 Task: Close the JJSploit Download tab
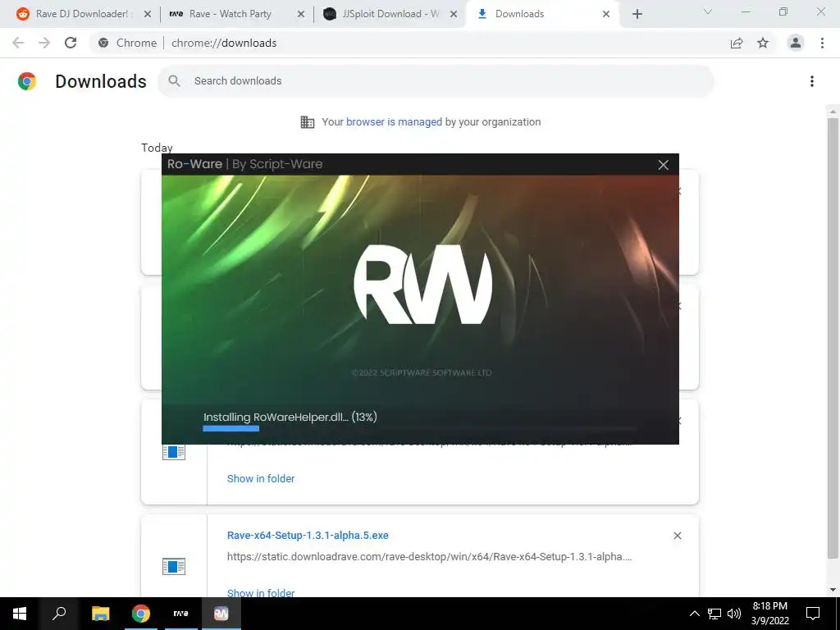coord(454,14)
